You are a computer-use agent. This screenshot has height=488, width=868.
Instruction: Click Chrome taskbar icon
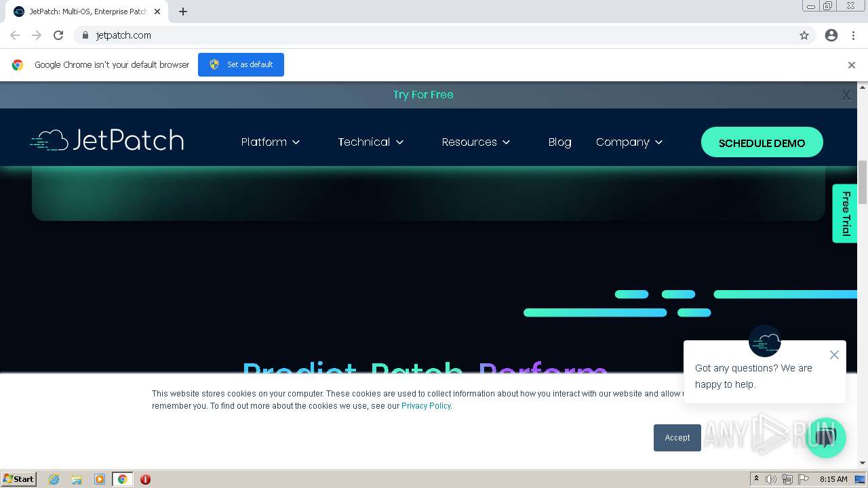click(123, 479)
